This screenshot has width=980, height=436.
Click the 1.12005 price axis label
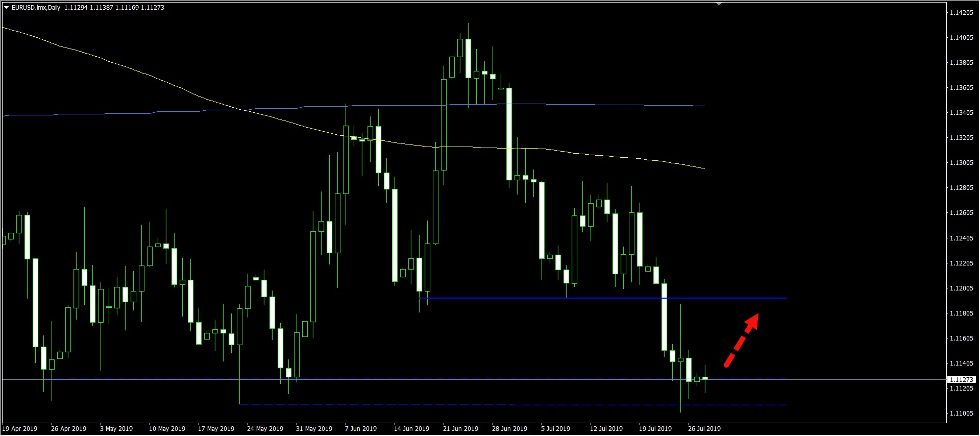click(x=961, y=288)
